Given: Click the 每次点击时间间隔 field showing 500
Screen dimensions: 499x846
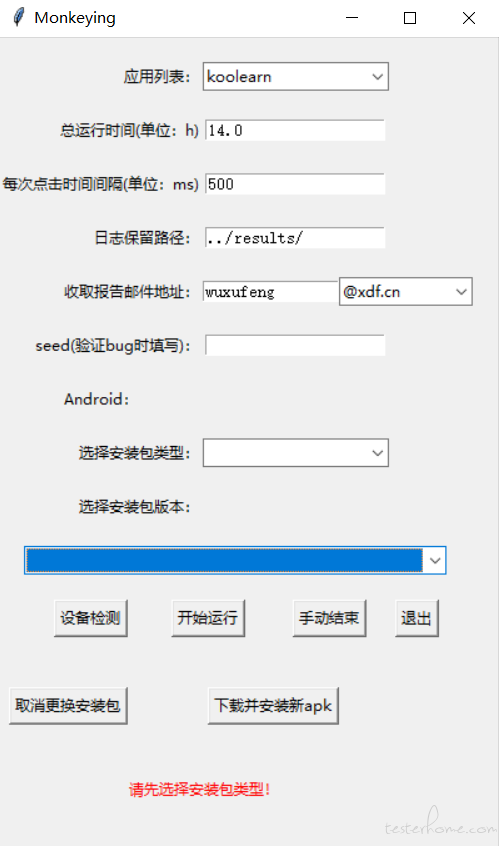Looking at the screenshot, I should (x=295, y=184).
